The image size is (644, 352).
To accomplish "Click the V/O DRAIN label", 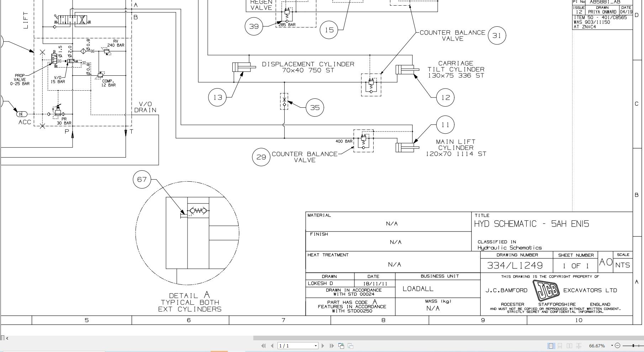I will point(145,107).
